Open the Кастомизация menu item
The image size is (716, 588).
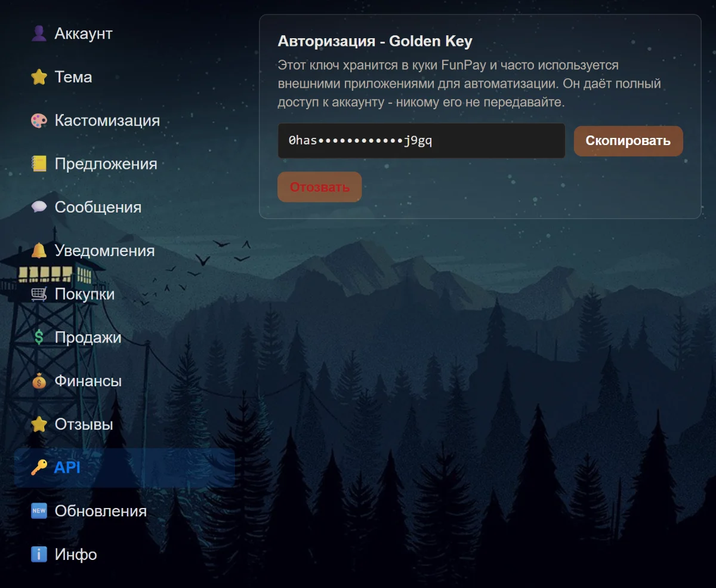click(x=124, y=121)
